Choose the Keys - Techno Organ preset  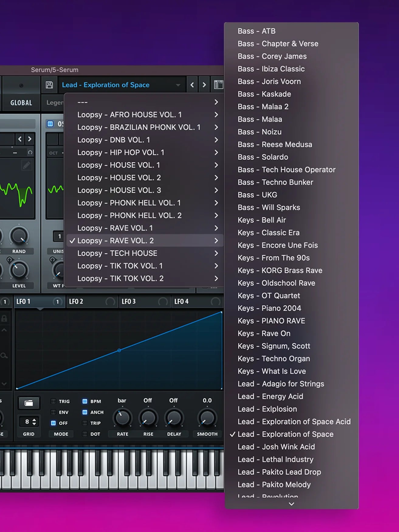[291, 359]
